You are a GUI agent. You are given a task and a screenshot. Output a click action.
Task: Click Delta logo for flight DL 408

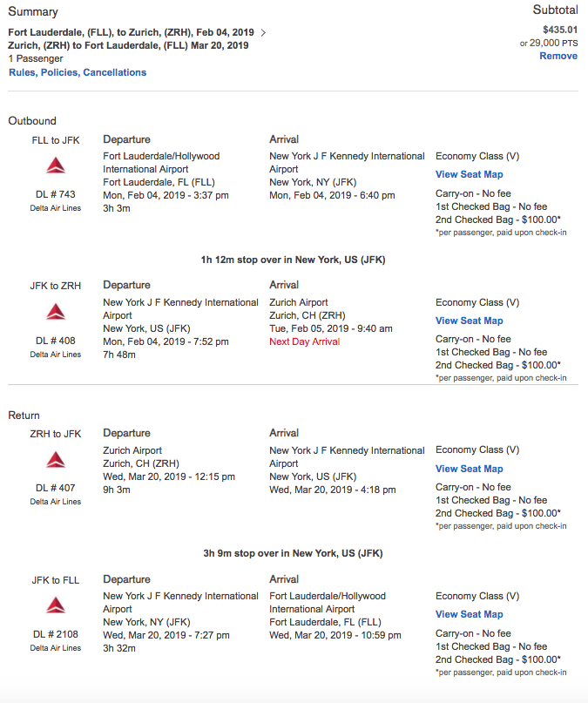(x=56, y=312)
